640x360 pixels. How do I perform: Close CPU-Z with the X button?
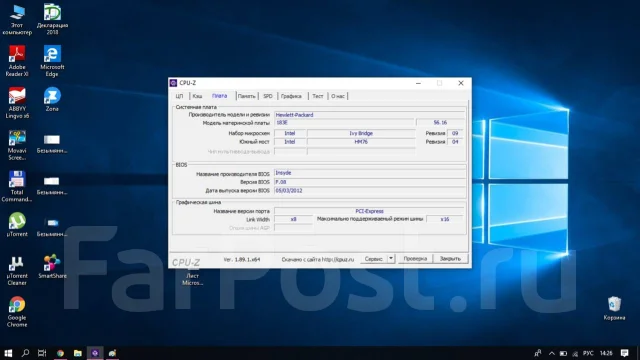[x=461, y=83]
